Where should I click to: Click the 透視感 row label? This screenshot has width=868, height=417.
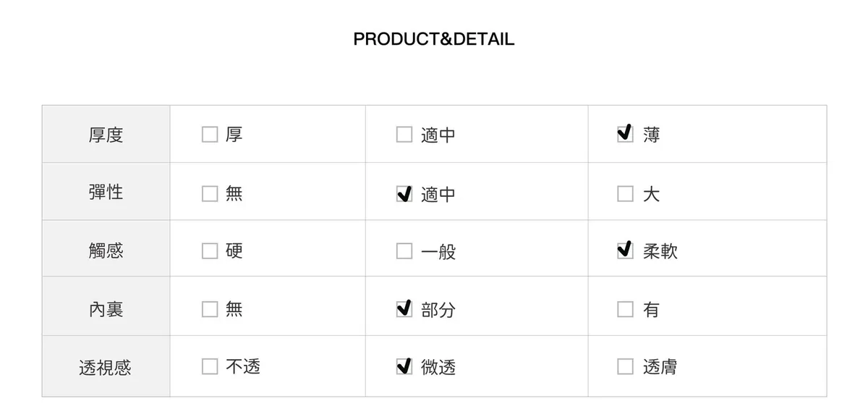106,367
